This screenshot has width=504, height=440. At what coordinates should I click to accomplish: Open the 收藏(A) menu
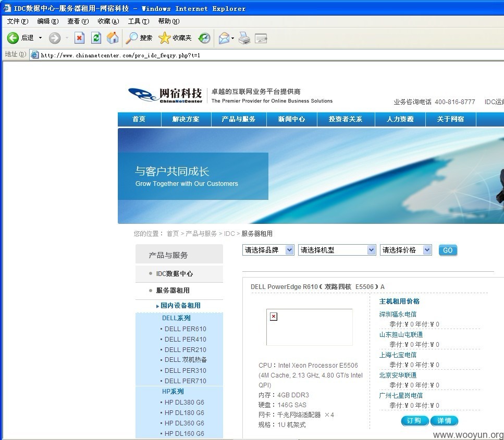(x=108, y=21)
